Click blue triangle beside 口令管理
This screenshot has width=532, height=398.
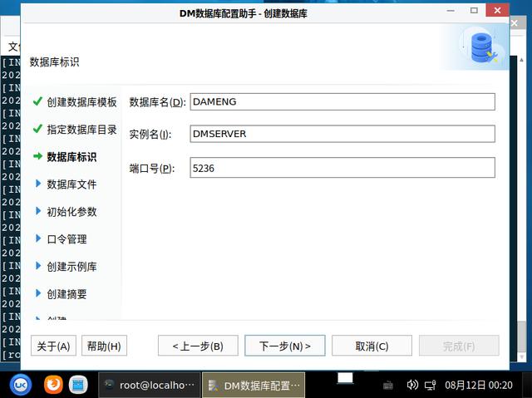pyautogui.click(x=38, y=238)
